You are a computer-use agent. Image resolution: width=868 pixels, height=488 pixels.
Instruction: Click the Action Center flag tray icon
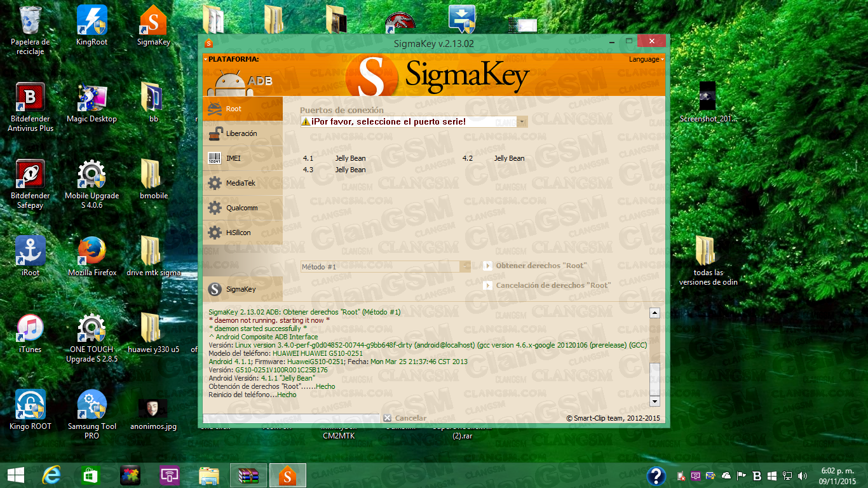click(x=742, y=475)
